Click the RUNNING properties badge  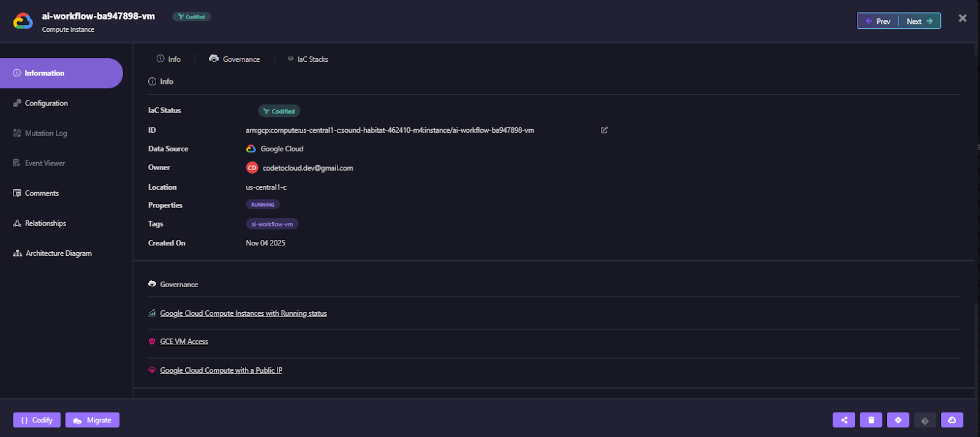[263, 204]
